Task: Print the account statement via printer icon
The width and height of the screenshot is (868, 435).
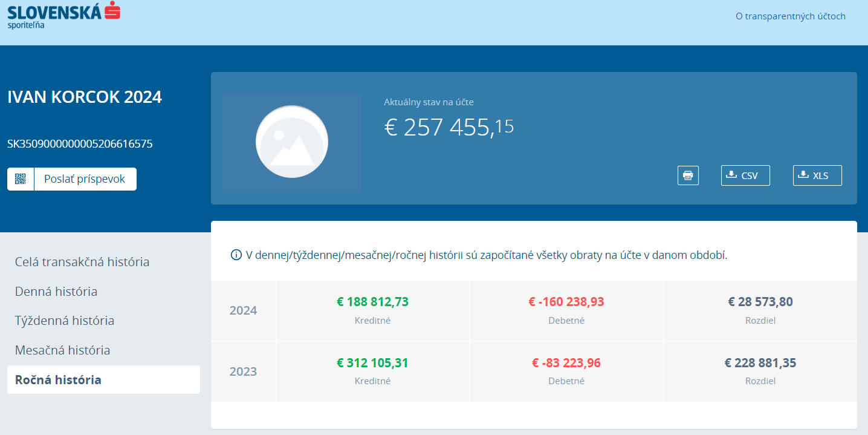Action: [x=688, y=175]
